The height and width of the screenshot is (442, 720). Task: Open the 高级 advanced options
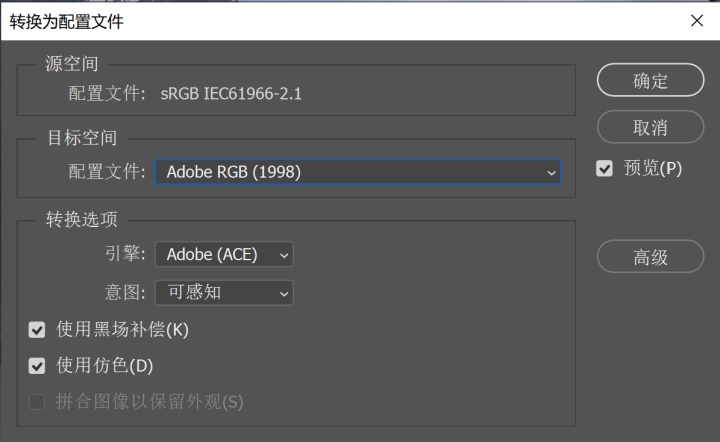pos(650,257)
